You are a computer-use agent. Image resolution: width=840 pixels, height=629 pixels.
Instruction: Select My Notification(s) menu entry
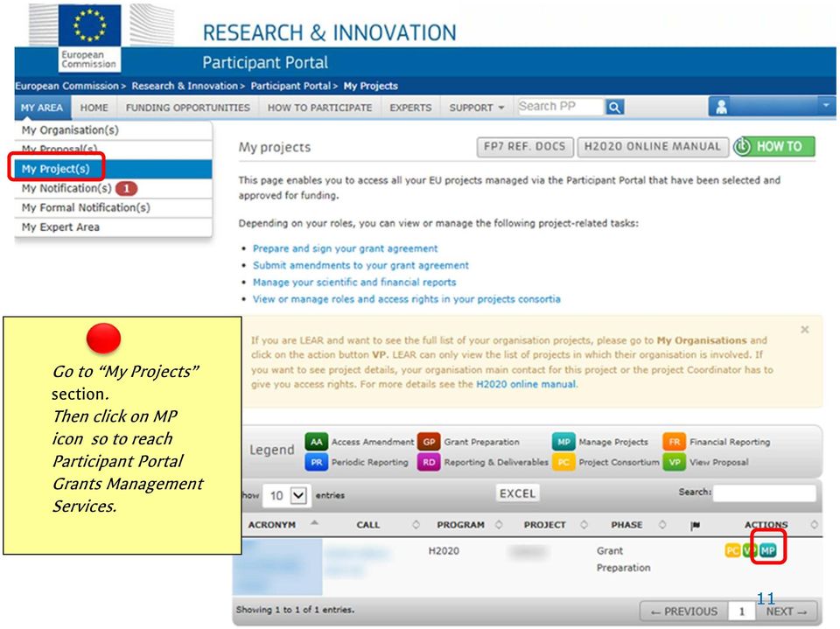click(114, 188)
